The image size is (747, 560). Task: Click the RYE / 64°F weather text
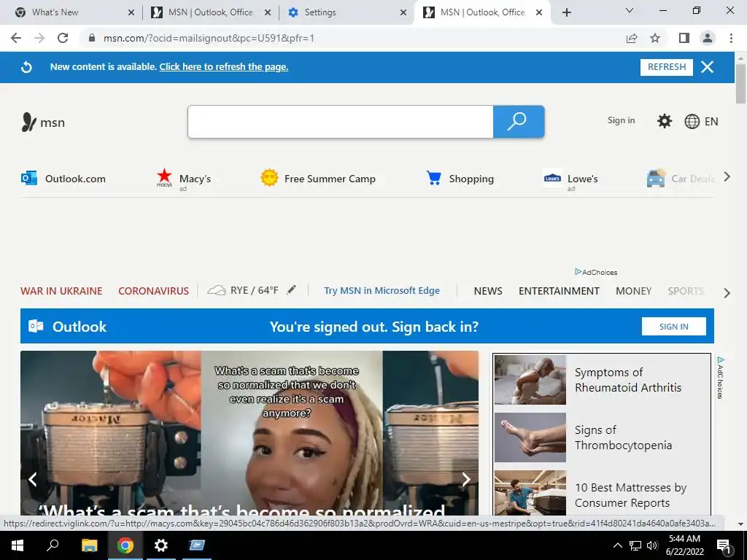point(255,290)
